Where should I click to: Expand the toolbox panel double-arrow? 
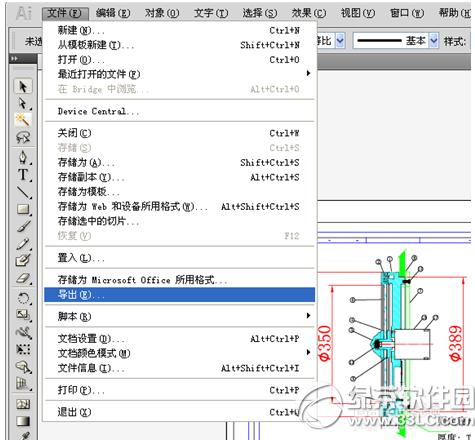click(14, 58)
